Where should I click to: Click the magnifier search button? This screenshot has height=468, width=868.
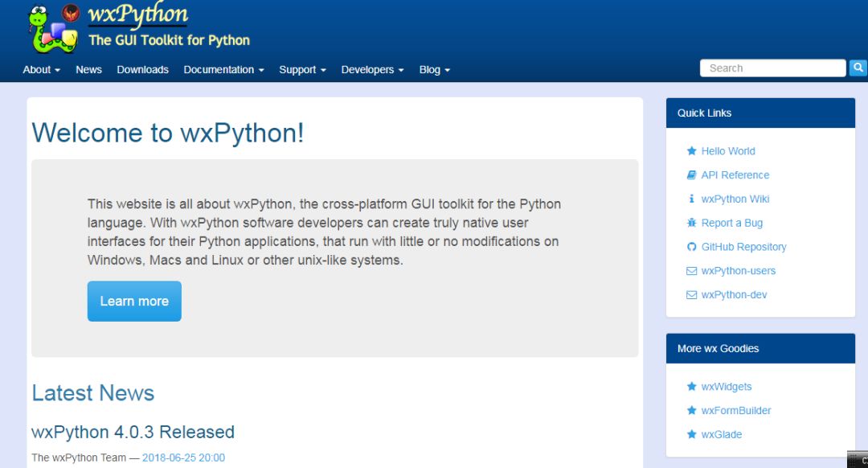click(858, 68)
